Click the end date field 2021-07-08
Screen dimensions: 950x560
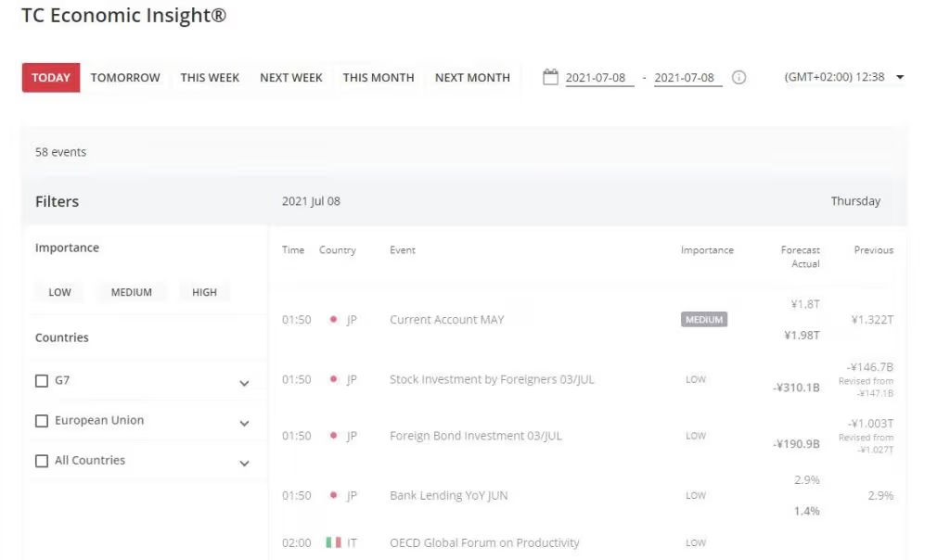(686, 78)
